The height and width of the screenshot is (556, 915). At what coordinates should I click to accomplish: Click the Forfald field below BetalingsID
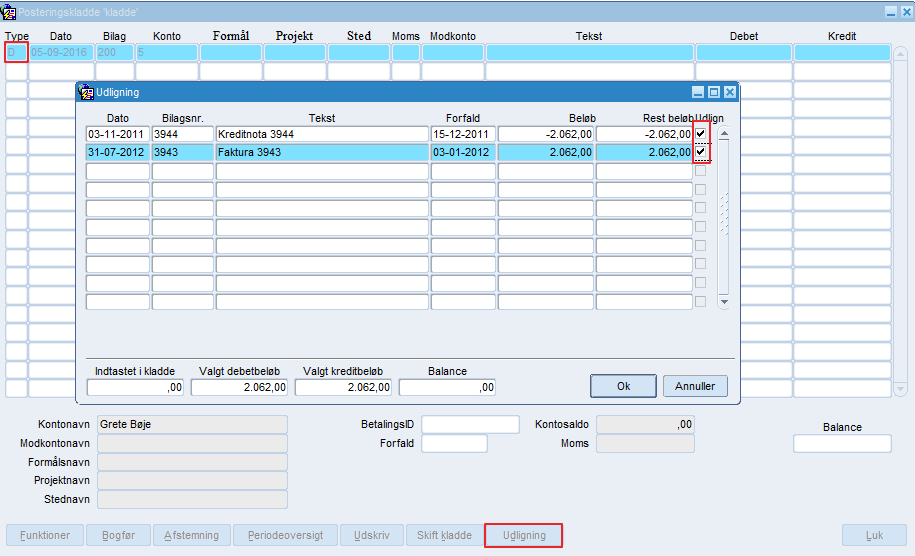click(x=454, y=443)
